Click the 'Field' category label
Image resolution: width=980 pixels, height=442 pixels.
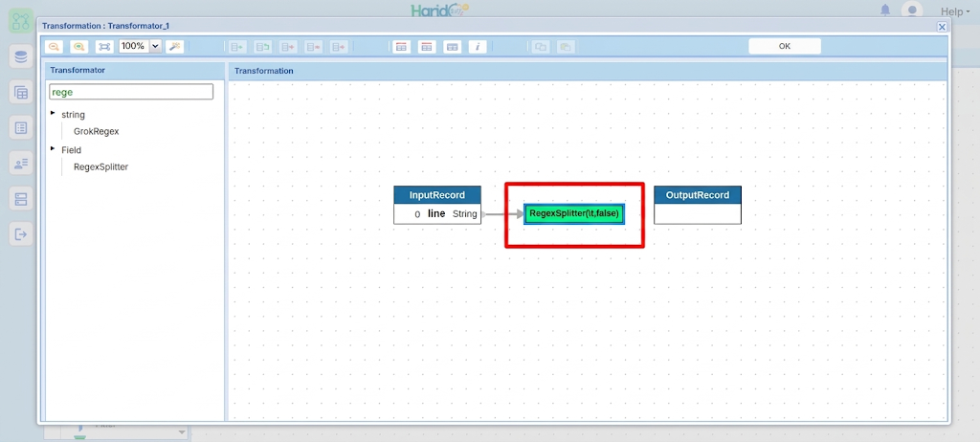pyautogui.click(x=71, y=150)
